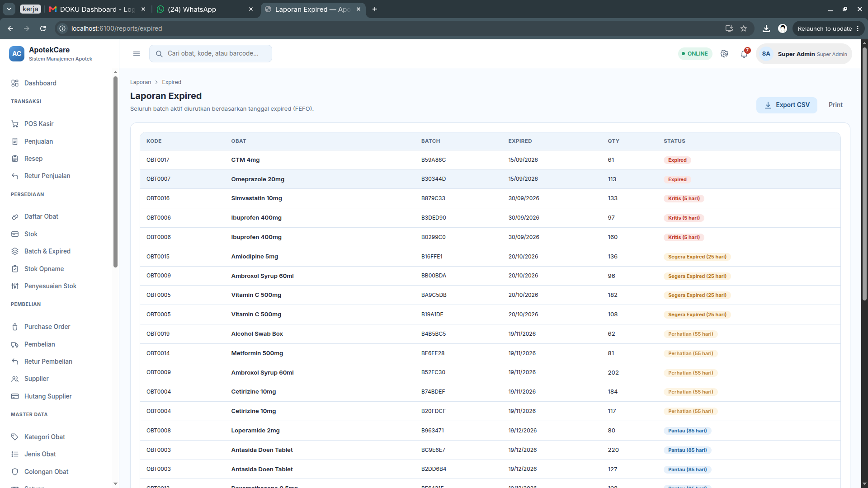Click the Kategori Obat tag icon
The height and width of the screenshot is (488, 868).
15,437
